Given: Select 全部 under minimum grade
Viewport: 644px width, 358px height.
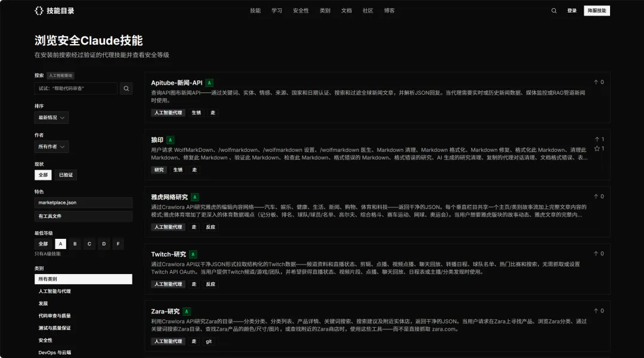Looking at the screenshot, I should 43,244.
